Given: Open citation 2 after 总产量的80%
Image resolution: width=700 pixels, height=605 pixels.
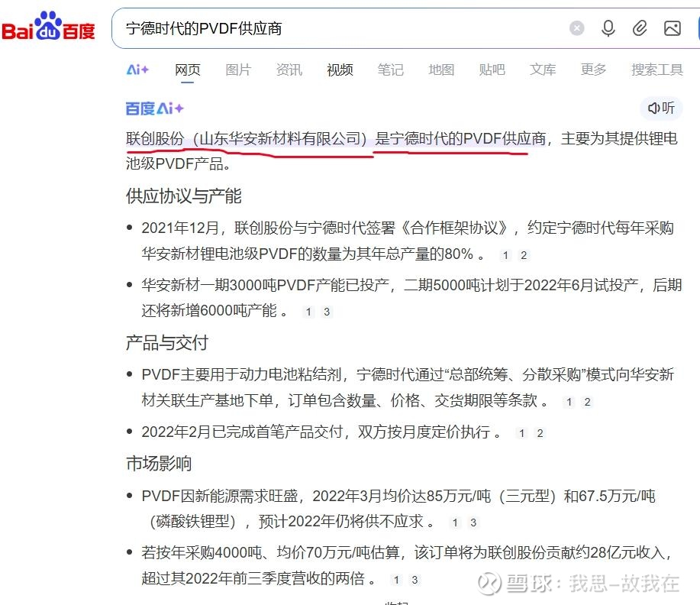Looking at the screenshot, I should click(524, 255).
